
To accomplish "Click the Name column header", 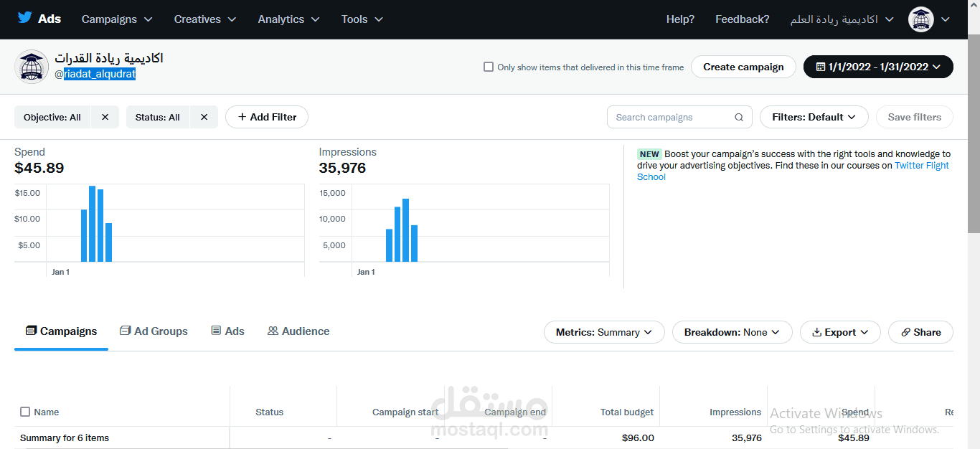I will 47,412.
